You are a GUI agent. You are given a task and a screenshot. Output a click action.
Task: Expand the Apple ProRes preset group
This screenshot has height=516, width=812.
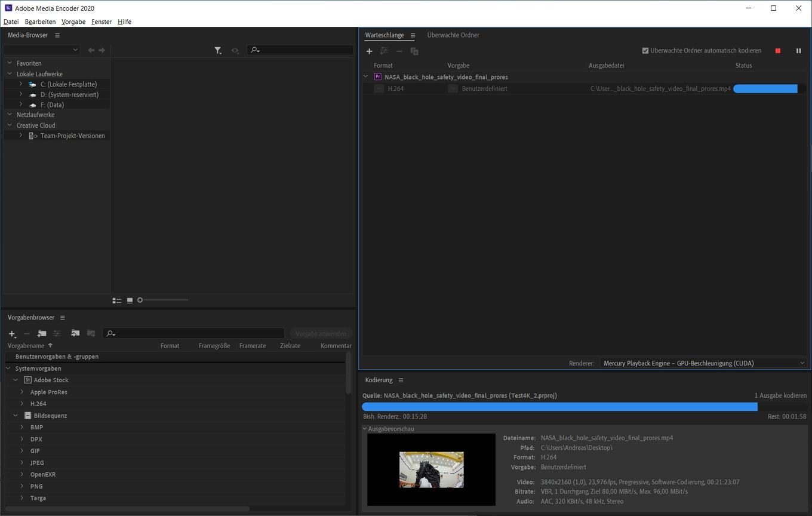pyautogui.click(x=22, y=392)
